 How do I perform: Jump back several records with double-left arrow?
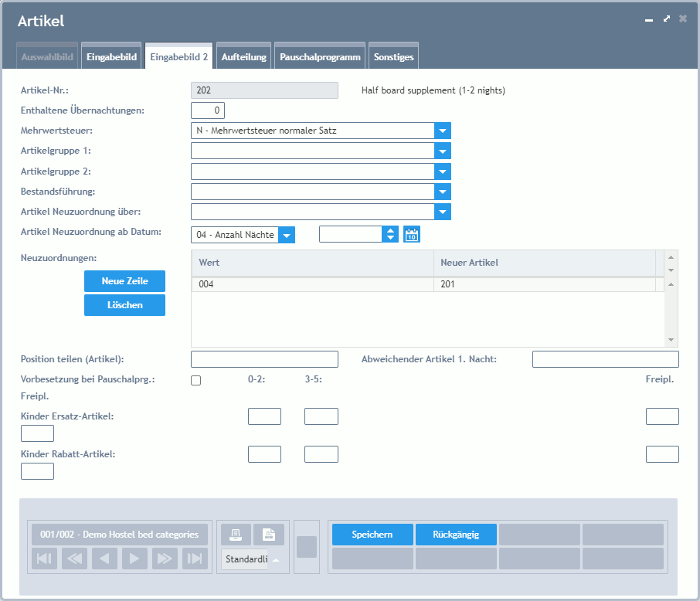[x=74, y=559]
